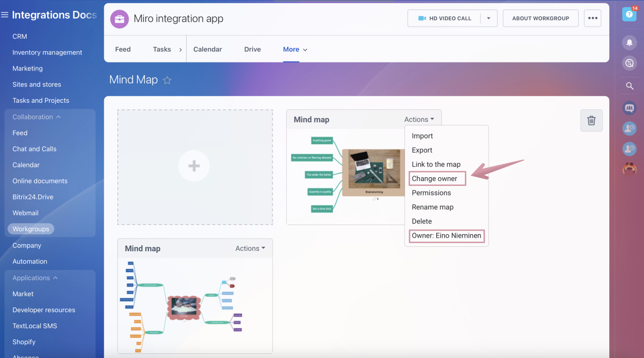Open the chat messages icon in right bar
This screenshot has width=644, height=358.
pos(629,63)
